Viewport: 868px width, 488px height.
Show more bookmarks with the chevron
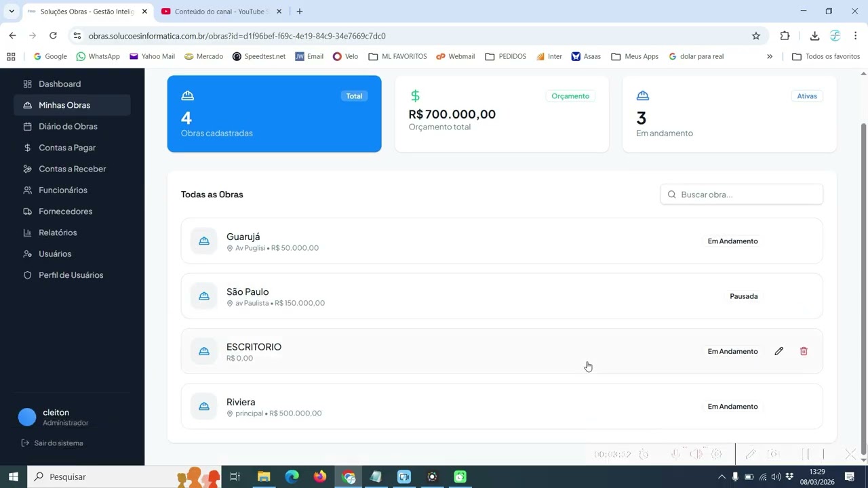coord(770,56)
